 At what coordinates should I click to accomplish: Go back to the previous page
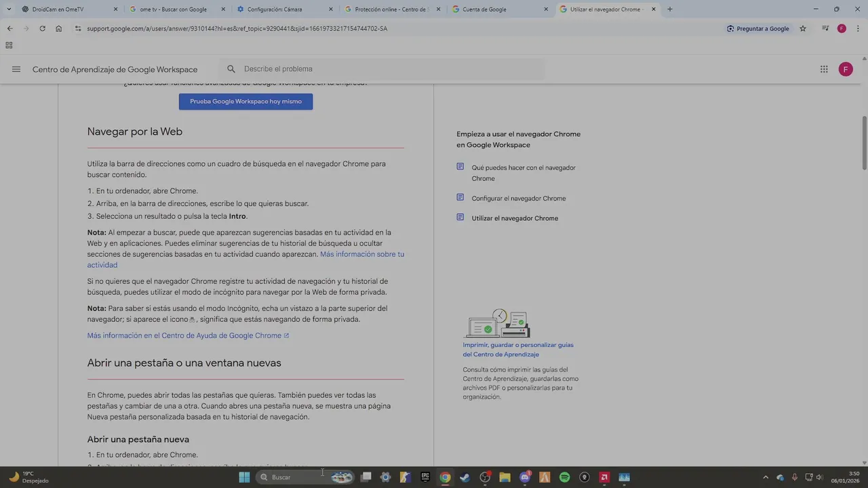tap(9, 28)
